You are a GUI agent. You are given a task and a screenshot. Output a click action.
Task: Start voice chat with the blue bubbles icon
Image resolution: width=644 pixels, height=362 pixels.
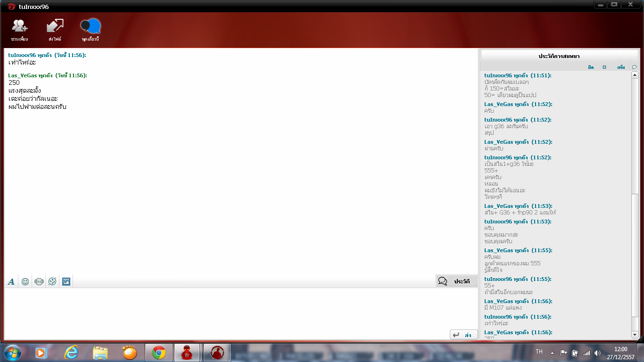point(90,30)
